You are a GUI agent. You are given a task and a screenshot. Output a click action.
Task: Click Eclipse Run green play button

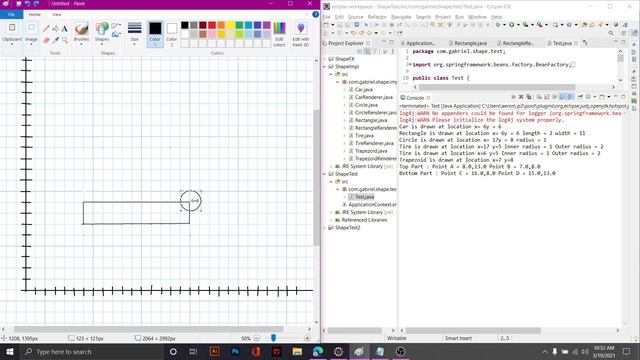pos(511,25)
